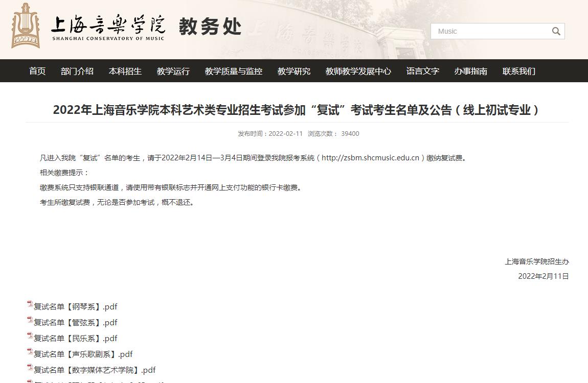
Task: Click the 上海音乐学院 calligraphy site title
Action: 108,25
